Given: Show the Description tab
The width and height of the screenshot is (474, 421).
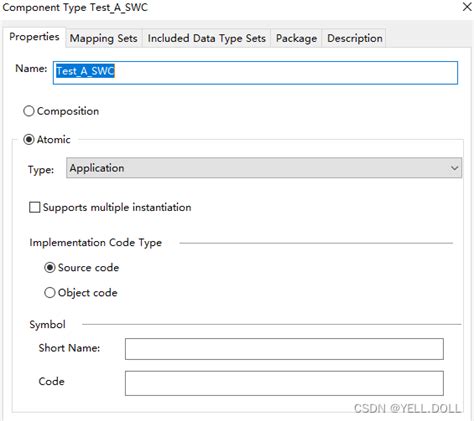Looking at the screenshot, I should click(355, 38).
